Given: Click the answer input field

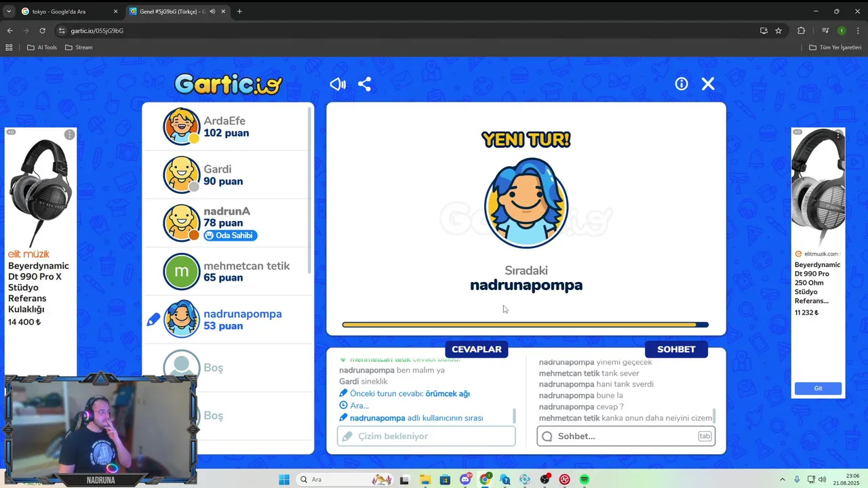Looking at the screenshot, I should pyautogui.click(x=427, y=436).
